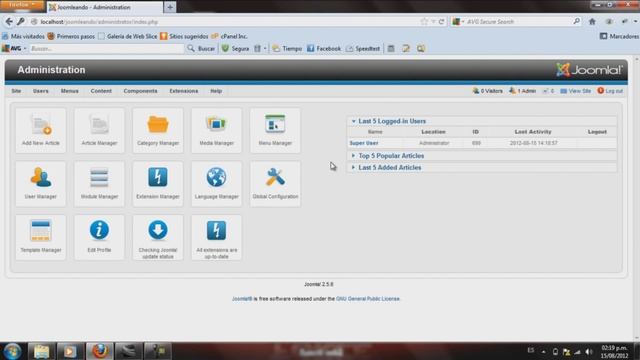Open the Content menu
The image size is (640, 360).
(x=101, y=91)
